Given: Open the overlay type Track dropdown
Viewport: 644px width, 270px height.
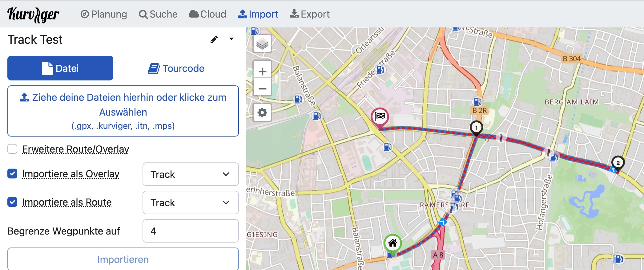Looking at the screenshot, I should 191,174.
